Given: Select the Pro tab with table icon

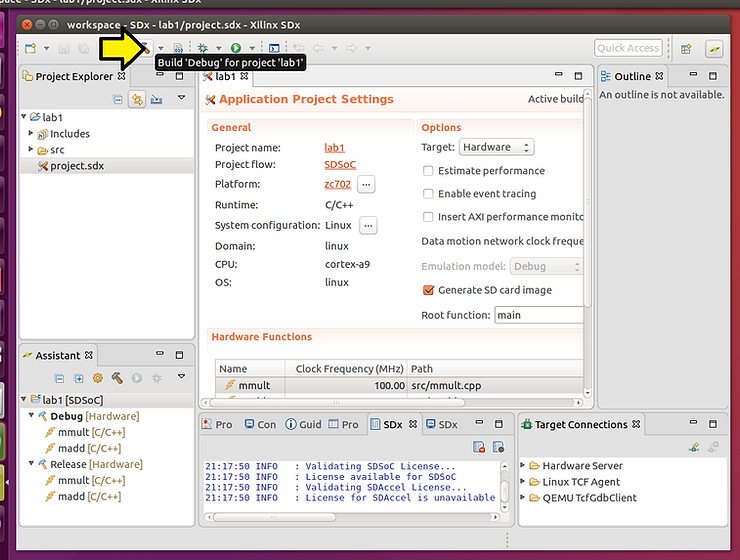Looking at the screenshot, I should [x=344, y=424].
